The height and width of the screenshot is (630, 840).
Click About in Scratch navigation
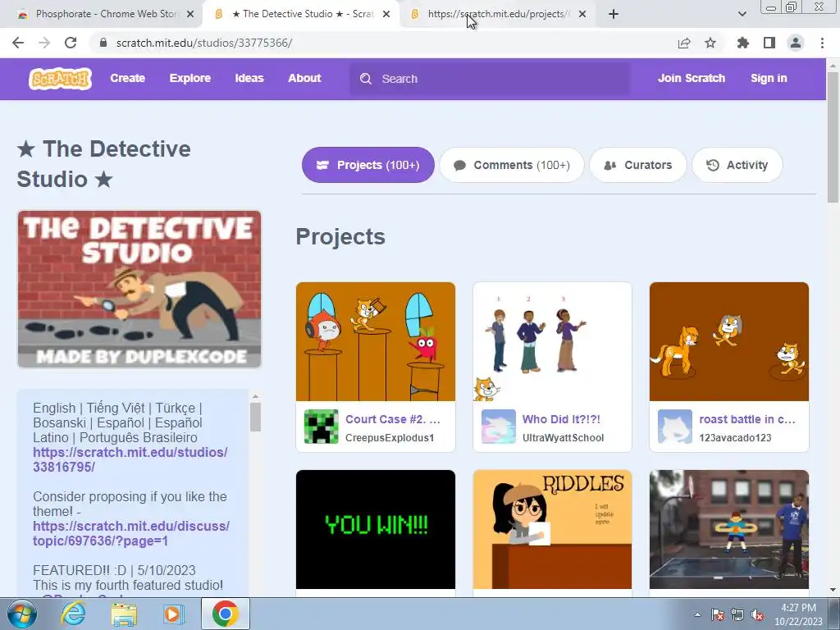click(x=304, y=78)
